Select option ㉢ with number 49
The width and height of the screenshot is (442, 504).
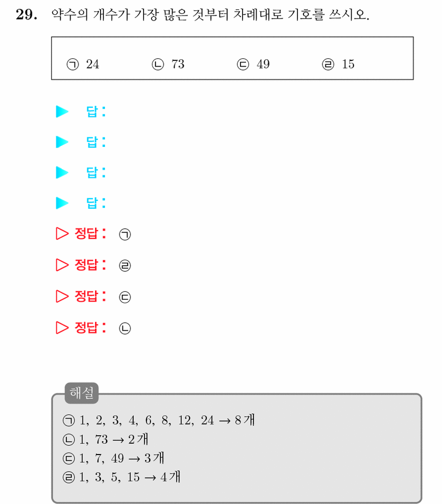(253, 64)
